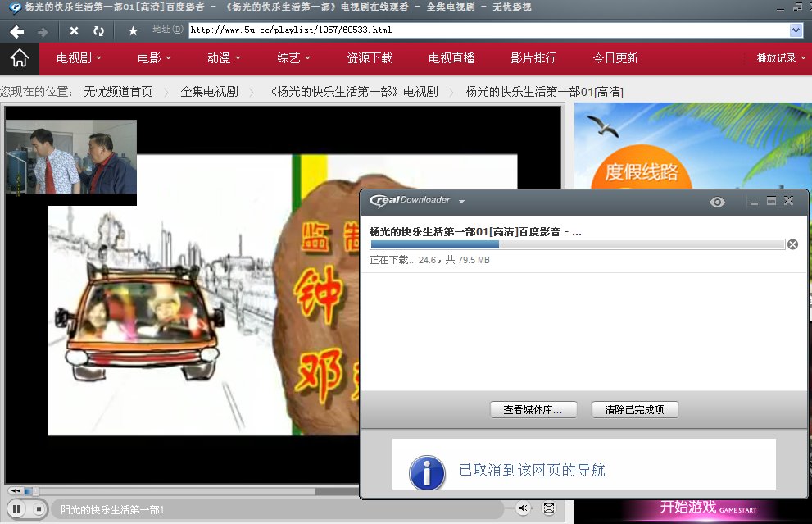Cancel the downloading 杨光的快乐生活 item

(792, 244)
